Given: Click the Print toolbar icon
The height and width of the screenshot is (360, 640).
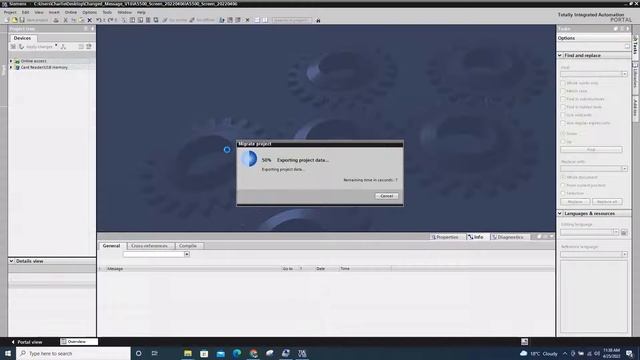Looking at the screenshot, I should click(x=56, y=20).
